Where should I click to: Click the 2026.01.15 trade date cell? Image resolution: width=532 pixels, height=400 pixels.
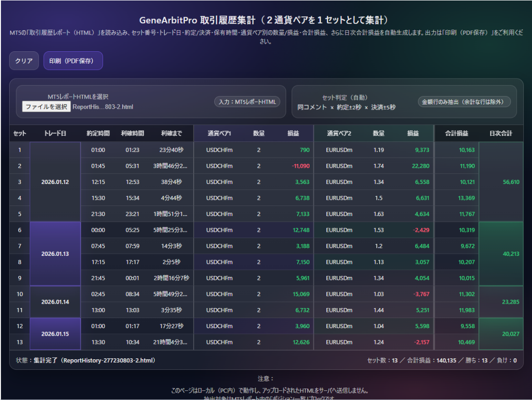(55, 334)
